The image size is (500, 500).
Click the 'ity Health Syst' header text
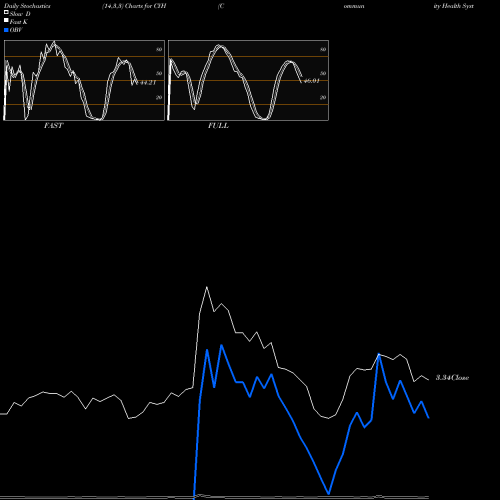point(454,6)
